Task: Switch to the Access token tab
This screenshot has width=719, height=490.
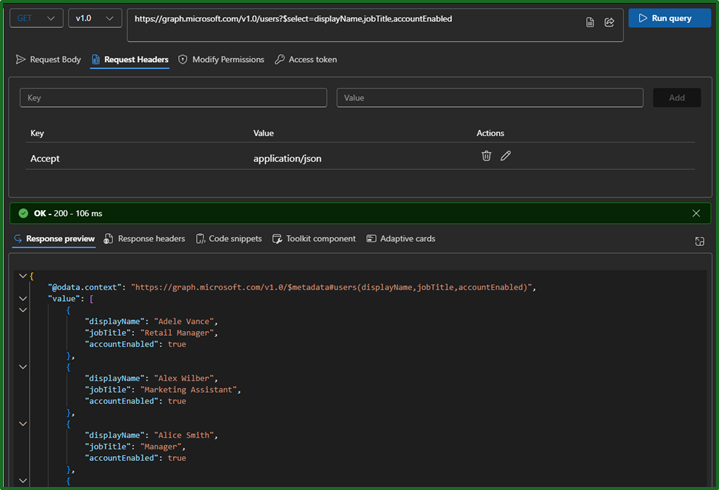Action: pos(306,60)
